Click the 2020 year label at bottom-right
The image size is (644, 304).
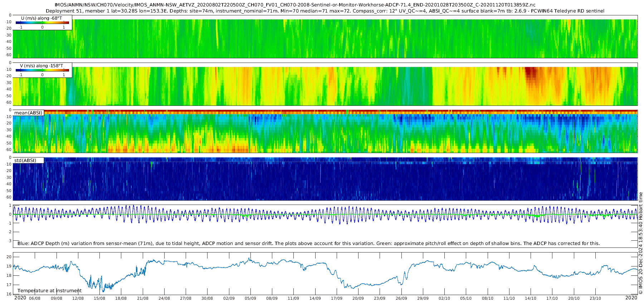pos(631,298)
